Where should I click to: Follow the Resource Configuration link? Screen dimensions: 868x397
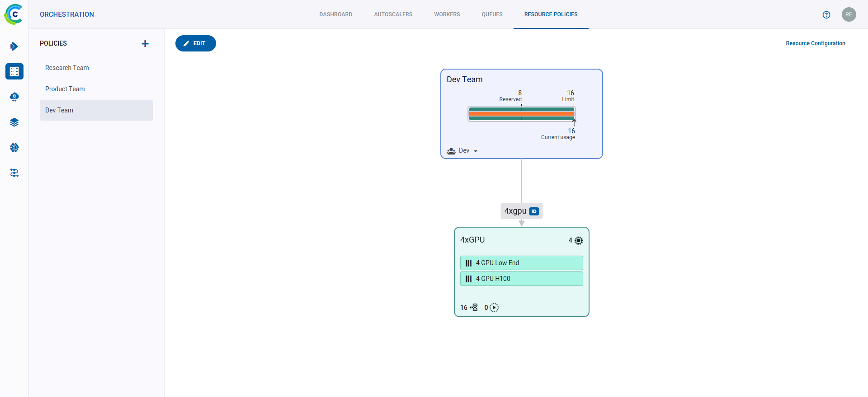815,43
